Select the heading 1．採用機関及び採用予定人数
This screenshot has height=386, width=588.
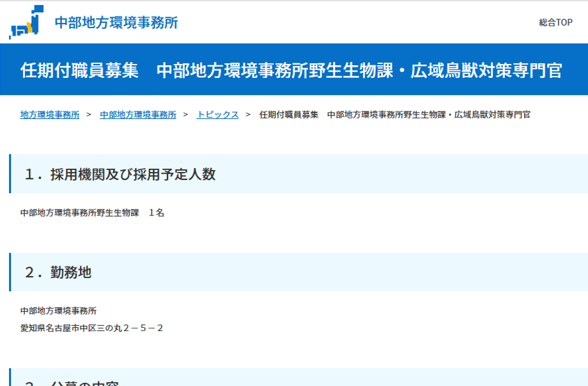pos(120,174)
